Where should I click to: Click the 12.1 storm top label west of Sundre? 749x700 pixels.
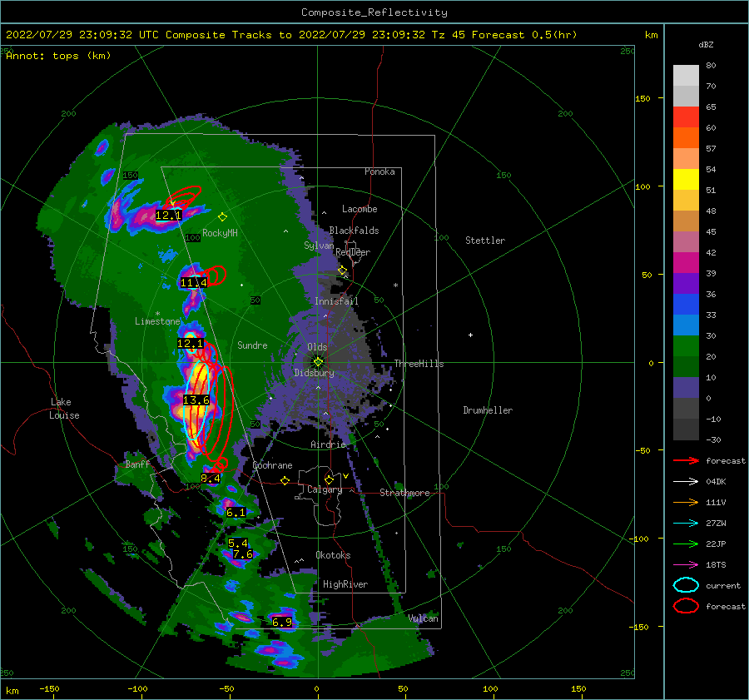pyautogui.click(x=190, y=344)
